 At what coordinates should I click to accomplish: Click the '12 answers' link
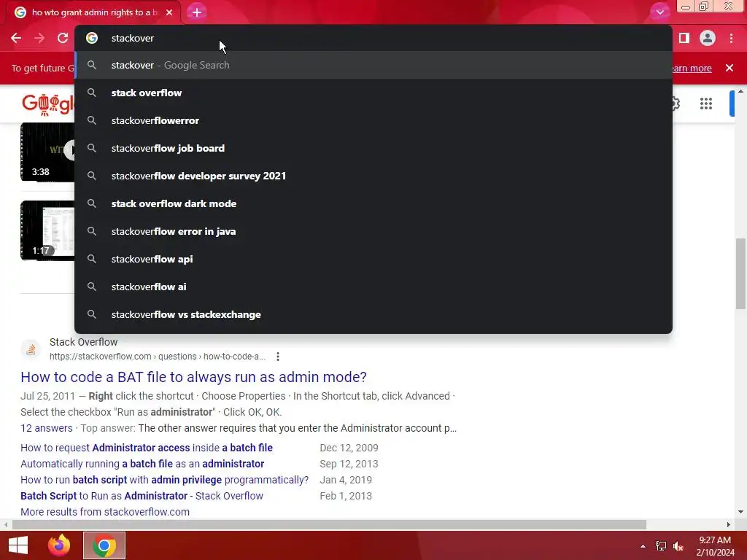[x=47, y=428]
